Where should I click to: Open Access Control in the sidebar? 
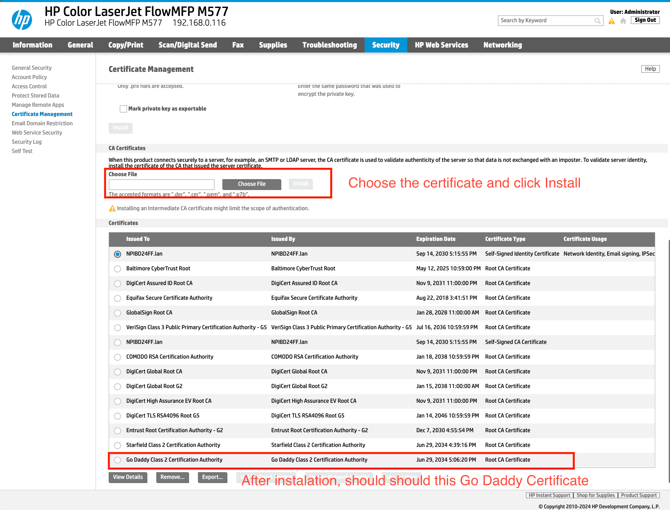[x=29, y=86]
